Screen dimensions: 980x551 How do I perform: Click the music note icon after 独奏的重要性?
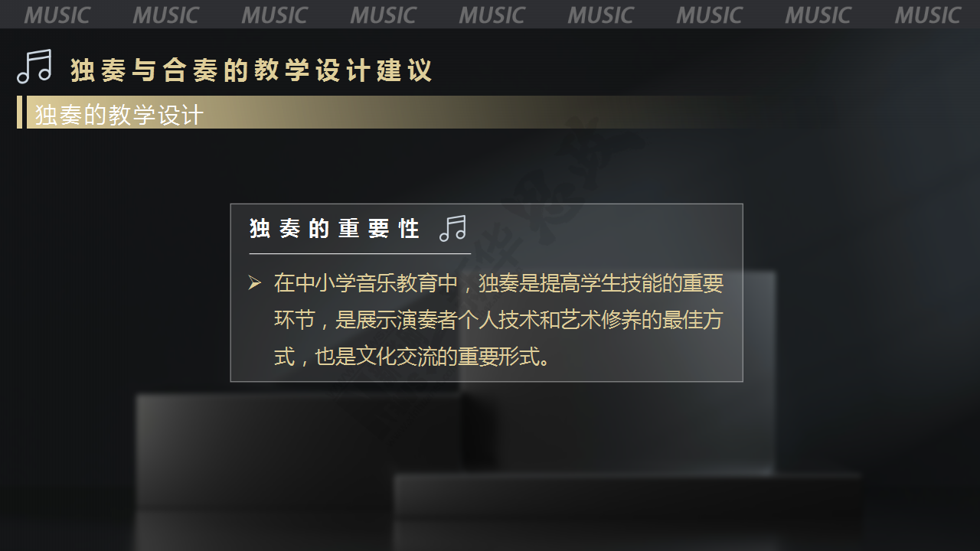[x=452, y=228]
